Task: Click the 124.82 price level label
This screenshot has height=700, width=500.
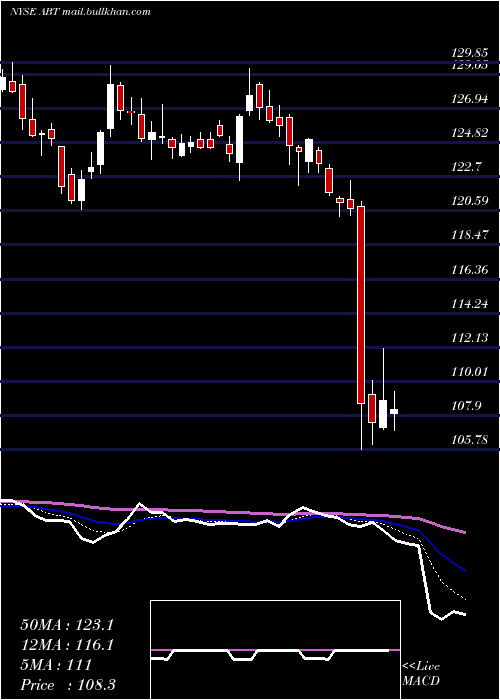Action: click(x=469, y=133)
